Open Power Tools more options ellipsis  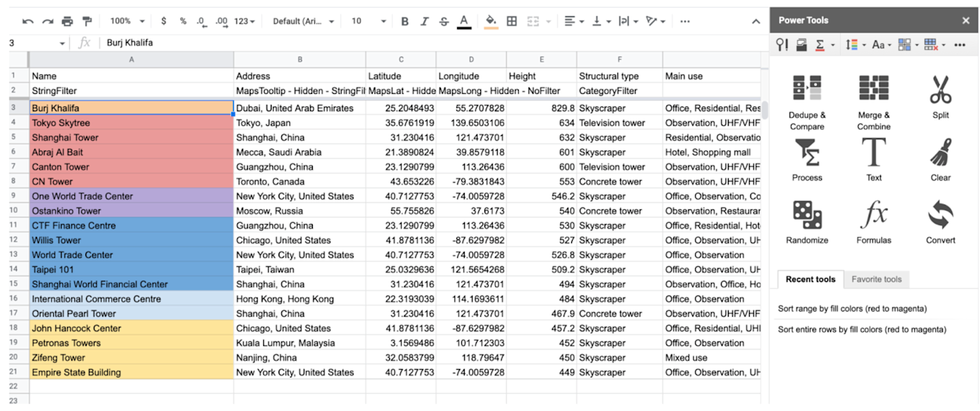point(960,45)
